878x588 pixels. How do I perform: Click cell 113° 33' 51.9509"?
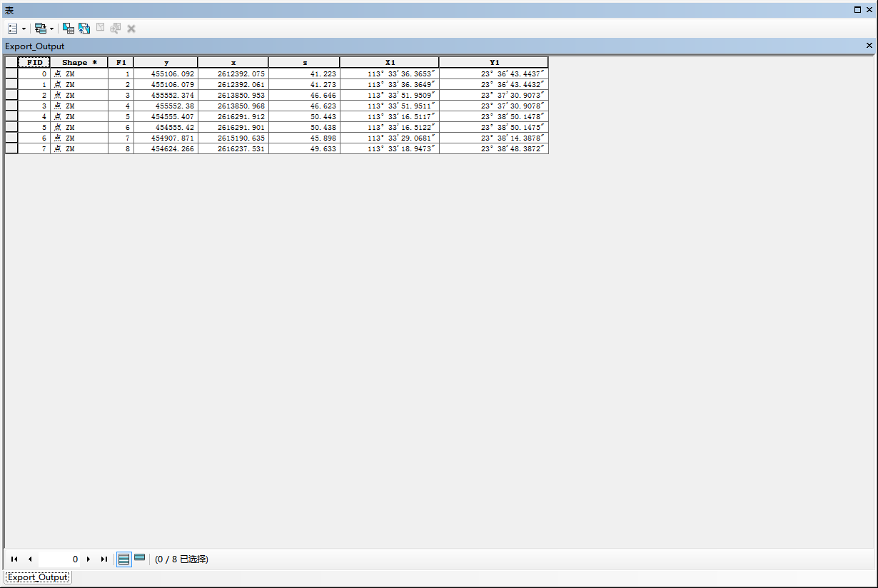coord(390,95)
